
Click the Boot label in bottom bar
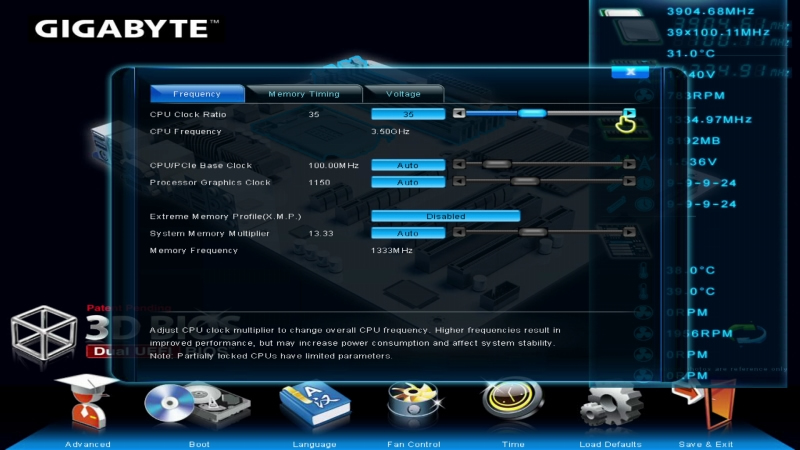(x=199, y=444)
